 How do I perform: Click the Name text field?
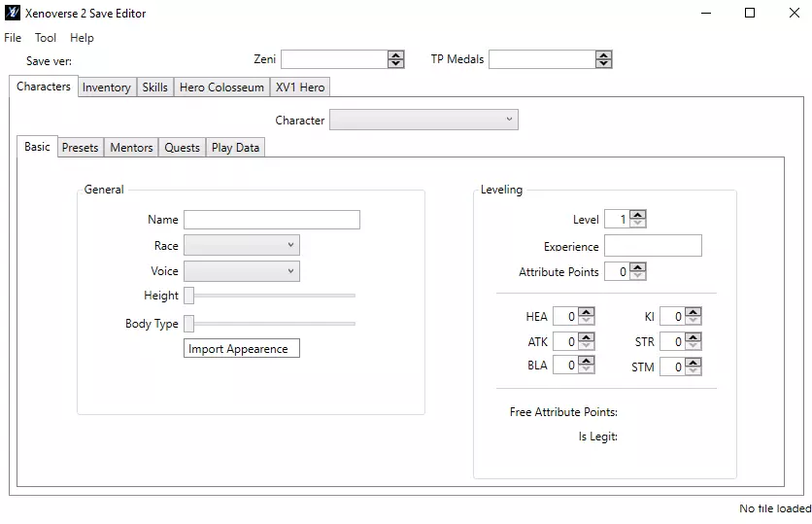[x=271, y=220]
